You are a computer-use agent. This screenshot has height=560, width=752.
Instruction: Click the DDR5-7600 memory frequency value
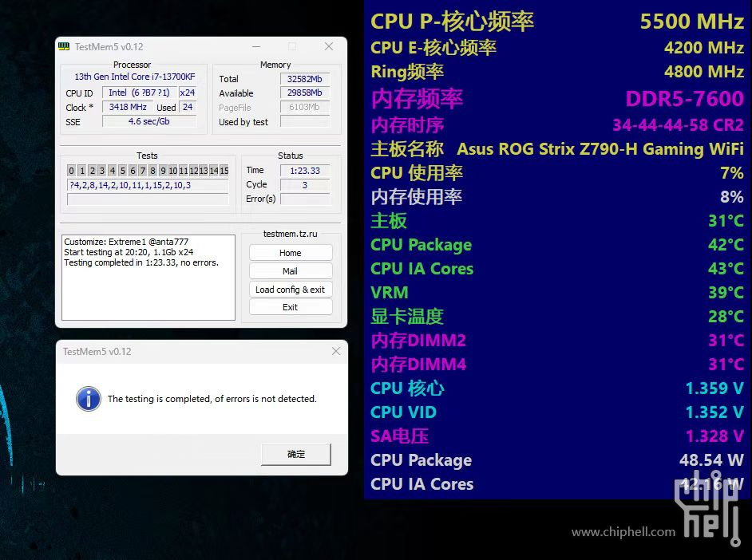click(684, 98)
